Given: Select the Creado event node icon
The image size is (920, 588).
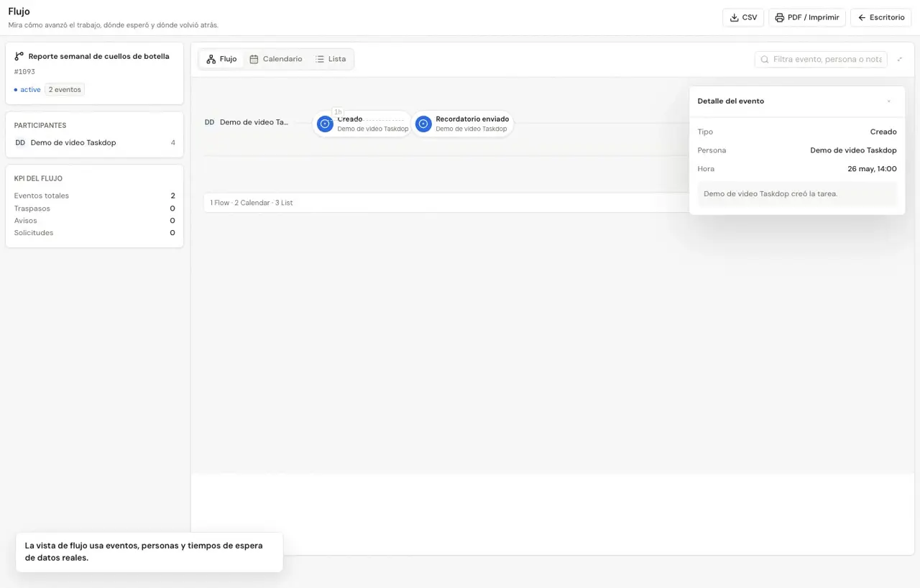Looking at the screenshot, I should pyautogui.click(x=325, y=124).
